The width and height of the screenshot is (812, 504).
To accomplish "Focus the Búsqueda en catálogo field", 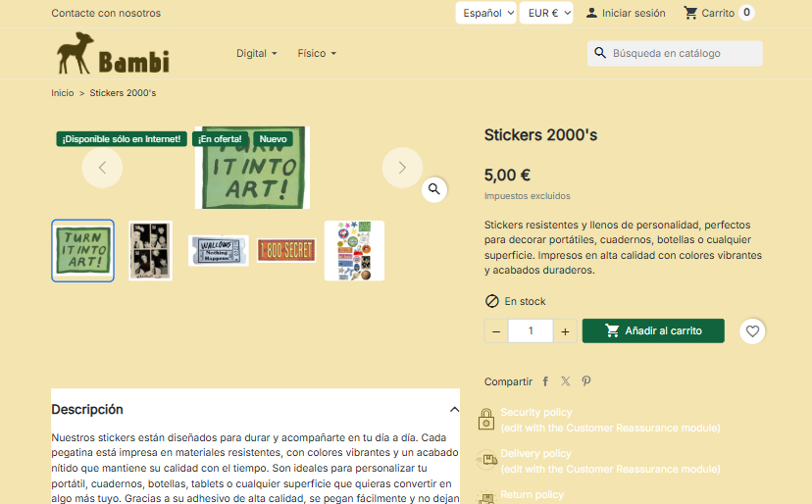I will coord(675,53).
